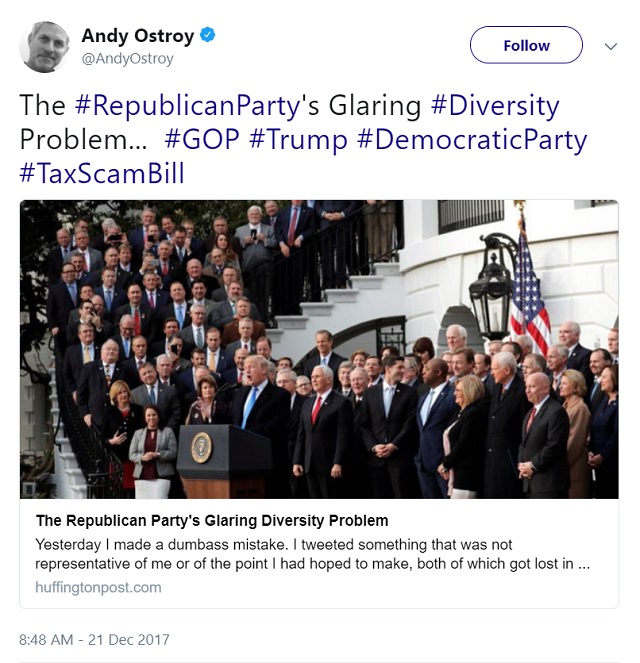The image size is (640, 663).
Task: Visit the huffingtonpost.com source link
Action: [98, 587]
